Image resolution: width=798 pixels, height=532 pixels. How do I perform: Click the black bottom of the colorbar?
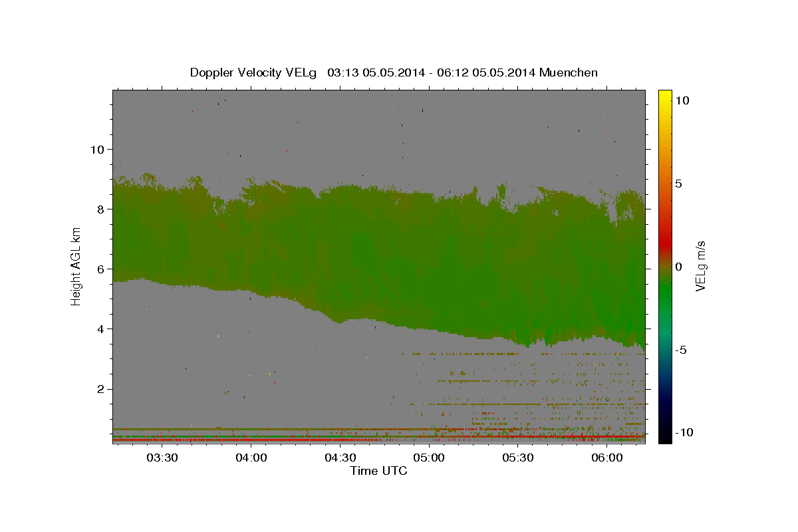pos(665,436)
